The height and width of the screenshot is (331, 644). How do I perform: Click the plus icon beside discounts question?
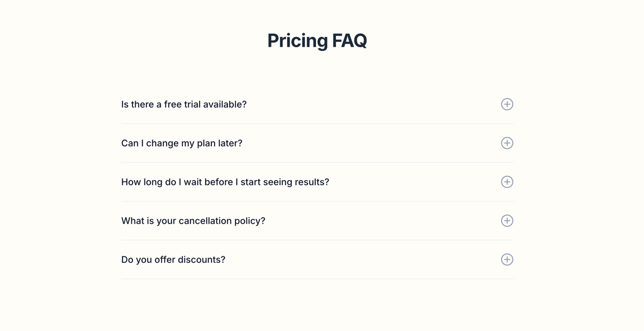point(507,259)
